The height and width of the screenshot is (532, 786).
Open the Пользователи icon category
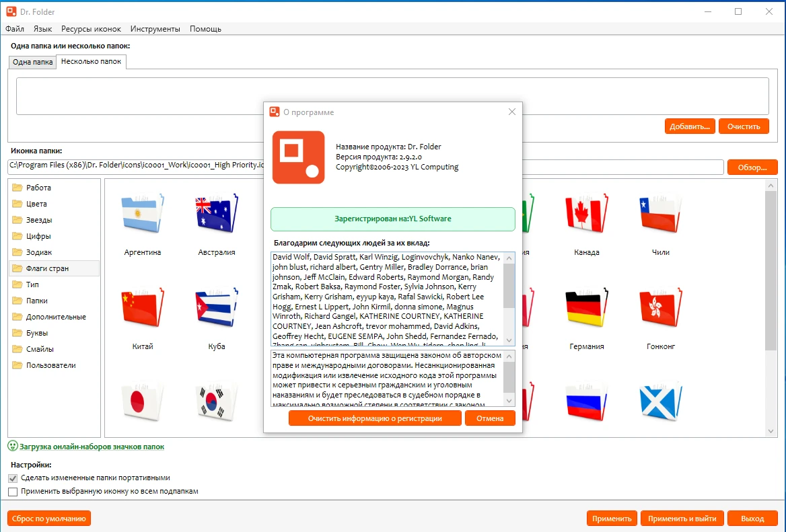tap(54, 365)
